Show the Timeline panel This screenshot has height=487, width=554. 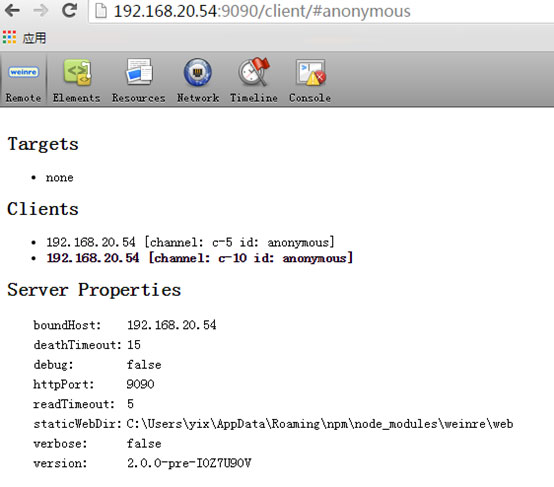254,80
